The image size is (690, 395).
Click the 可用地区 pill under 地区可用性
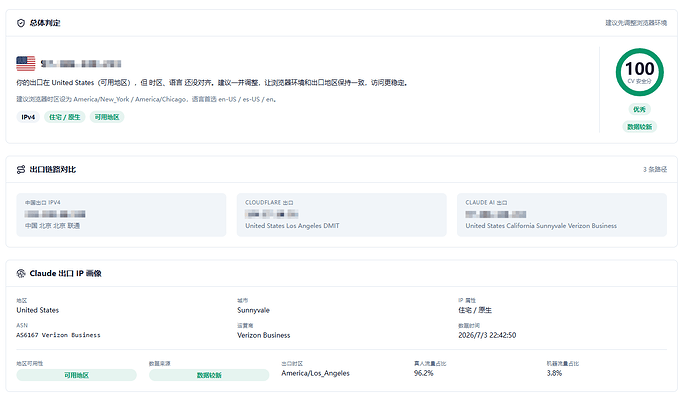point(77,375)
